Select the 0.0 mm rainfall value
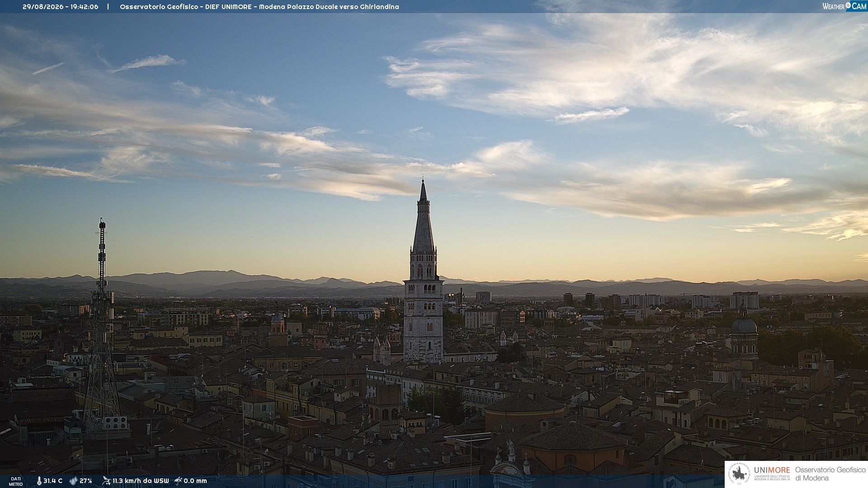 (x=195, y=481)
